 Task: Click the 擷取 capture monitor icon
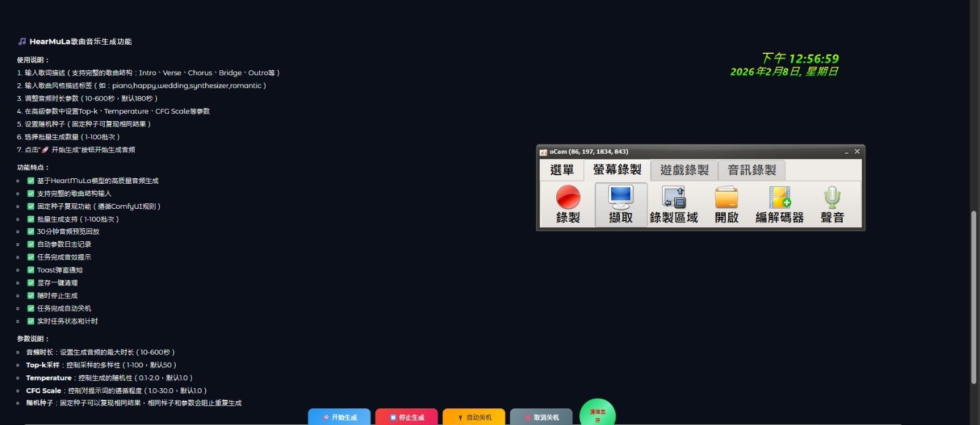[620, 205]
